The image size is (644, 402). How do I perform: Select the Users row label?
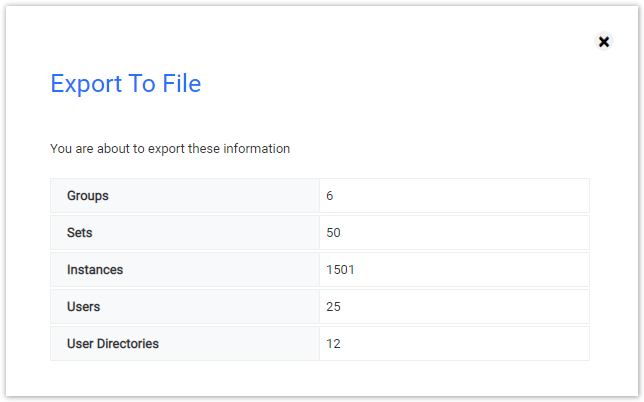point(83,307)
